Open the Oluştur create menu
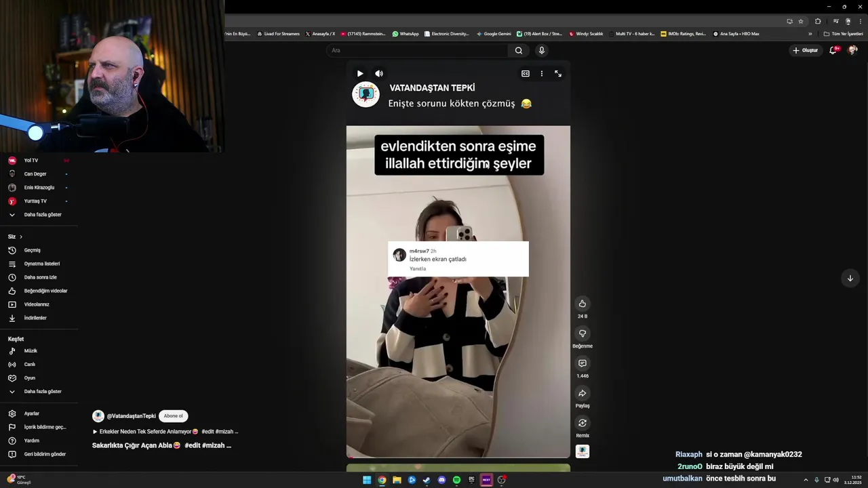Viewport: 868px width, 488px height. click(806, 50)
